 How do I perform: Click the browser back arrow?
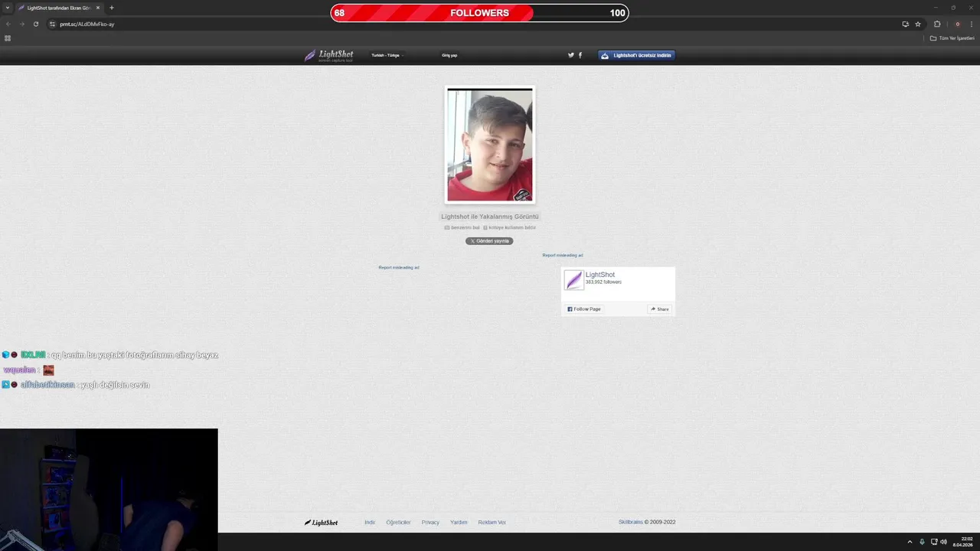coord(8,24)
